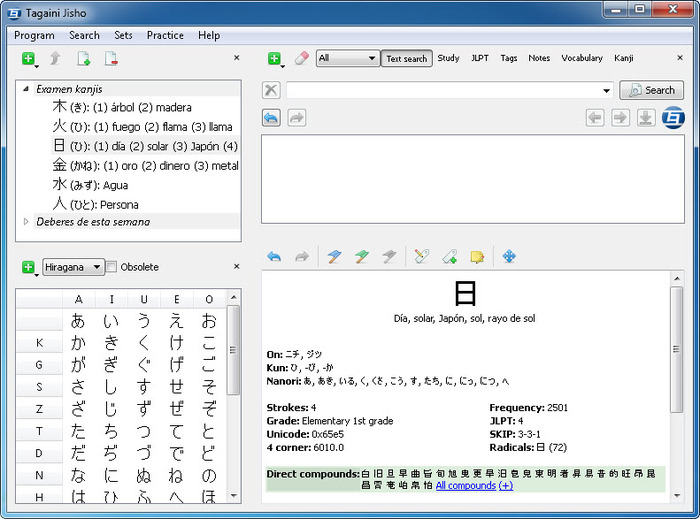Click the (+) link after All compounds

[x=505, y=486]
